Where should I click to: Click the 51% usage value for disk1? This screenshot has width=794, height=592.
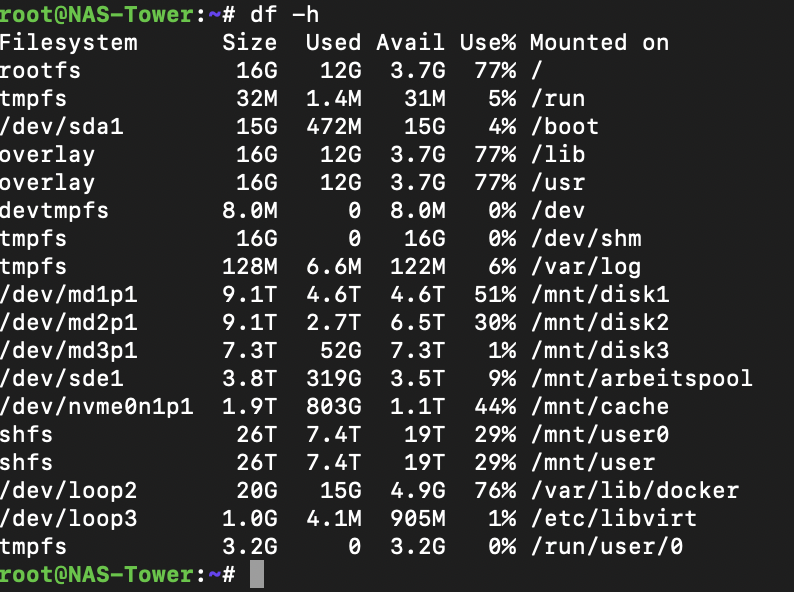tap(495, 295)
